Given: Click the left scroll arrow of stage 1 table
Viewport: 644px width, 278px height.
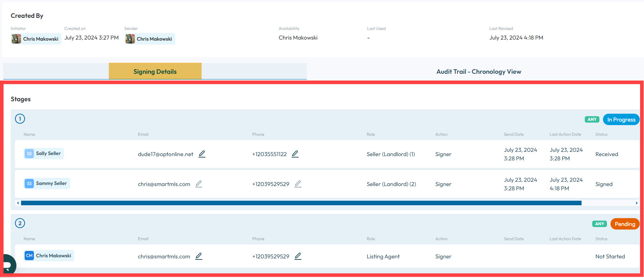Looking at the screenshot, I should pyautogui.click(x=18, y=203).
